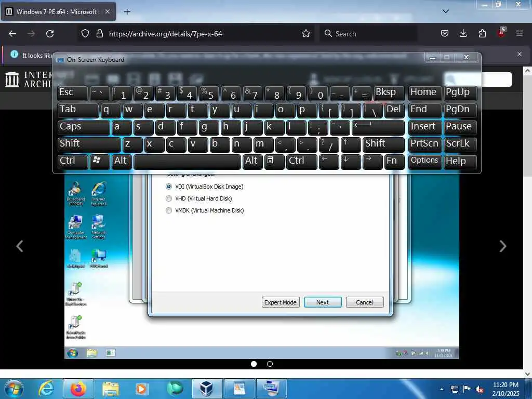Expand the list all tabs dropdown
The width and height of the screenshot is (532, 399).
445,11
